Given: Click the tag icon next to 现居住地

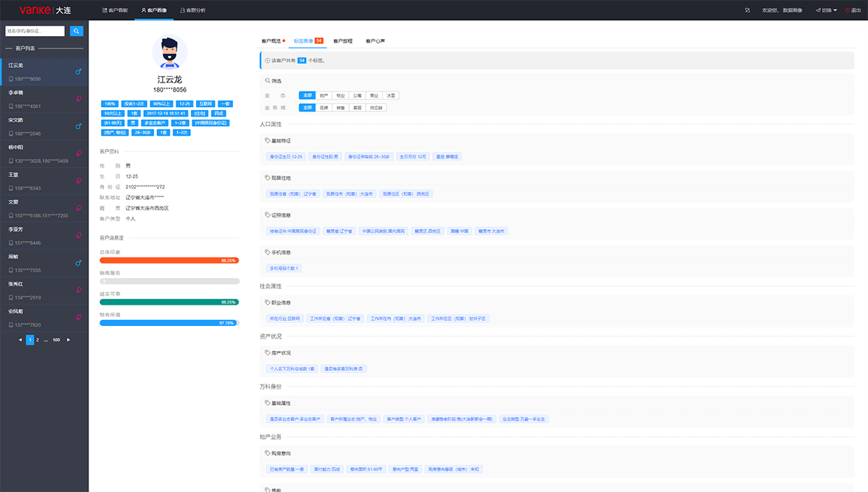Looking at the screenshot, I should [x=268, y=178].
